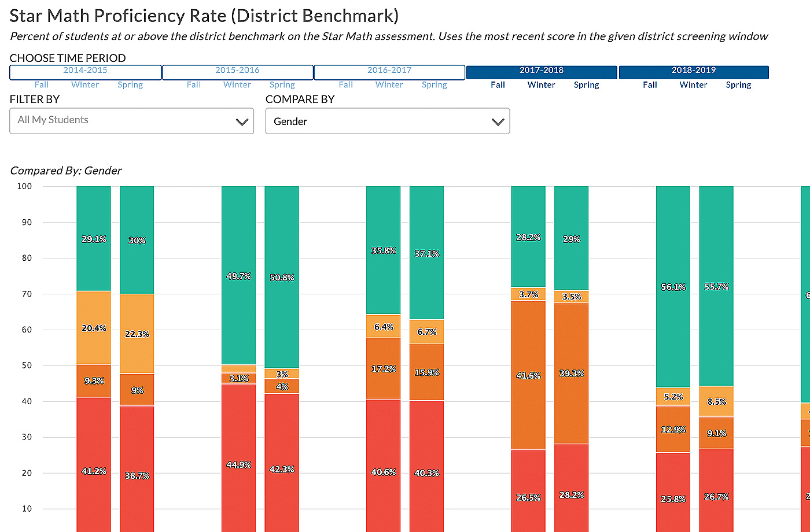Choose Fall under 2014-2015
The height and width of the screenshot is (532, 810).
point(42,85)
